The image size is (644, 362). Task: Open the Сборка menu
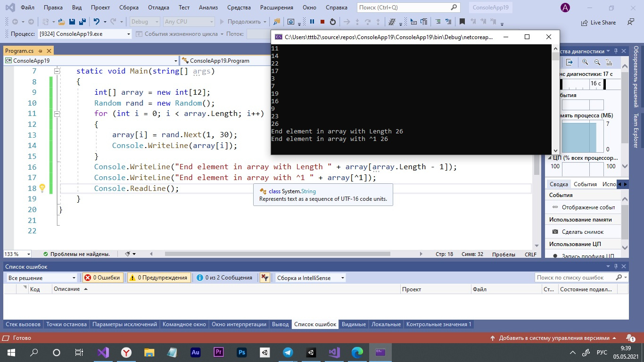coord(129,8)
